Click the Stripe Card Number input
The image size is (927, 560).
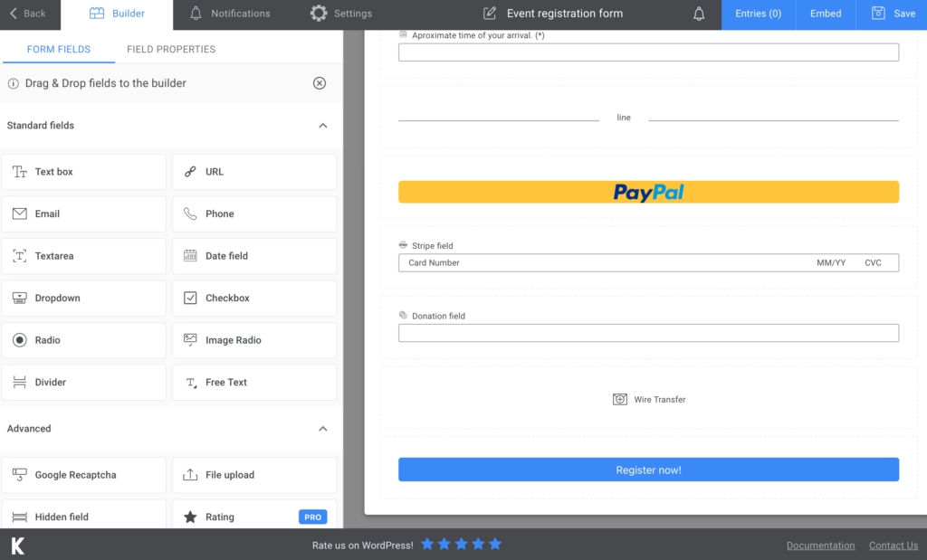coord(648,263)
